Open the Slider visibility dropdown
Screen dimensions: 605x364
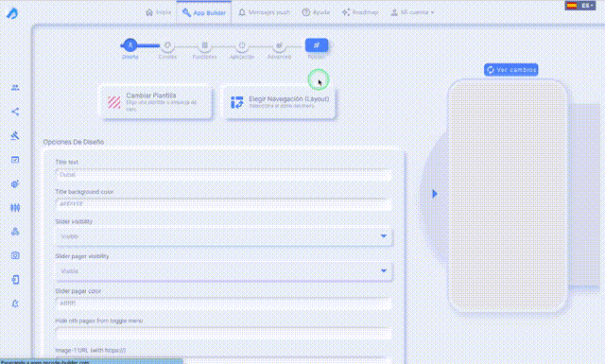click(224, 236)
